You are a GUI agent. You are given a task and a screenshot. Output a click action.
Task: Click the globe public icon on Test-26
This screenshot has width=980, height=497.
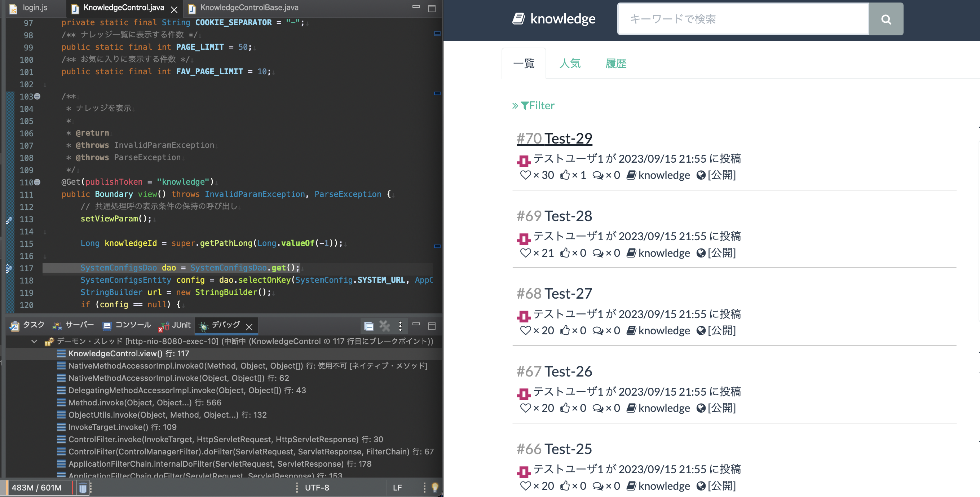tap(702, 408)
